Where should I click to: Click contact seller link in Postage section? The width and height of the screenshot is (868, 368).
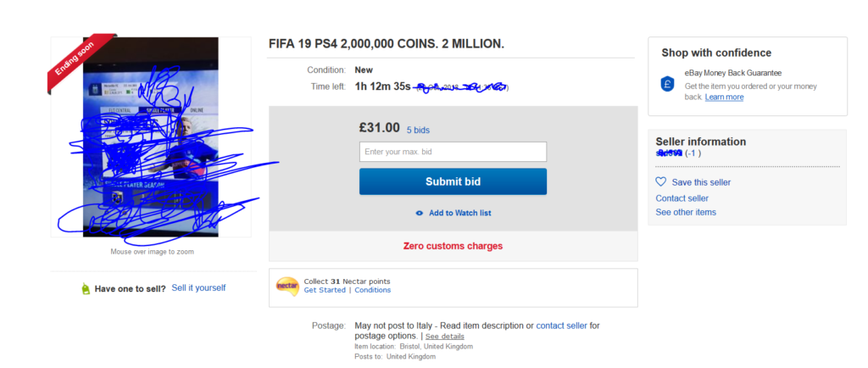562,326
